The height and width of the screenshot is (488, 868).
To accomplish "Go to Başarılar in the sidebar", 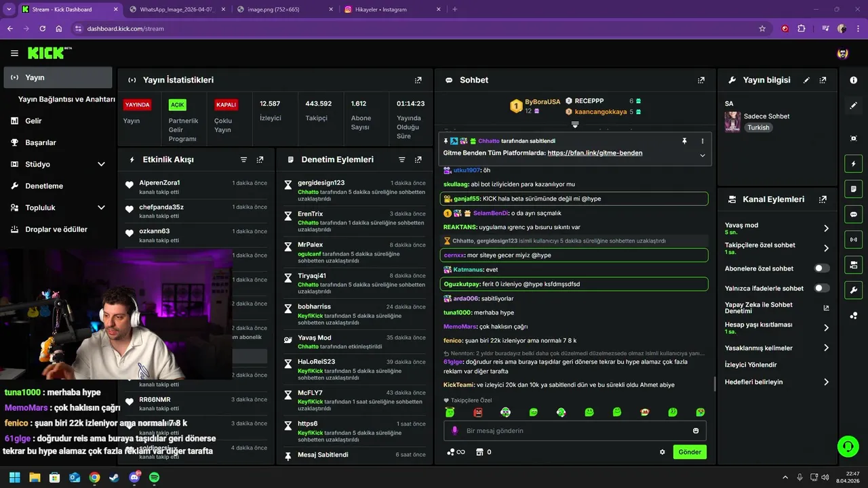I will pyautogui.click(x=58, y=142).
